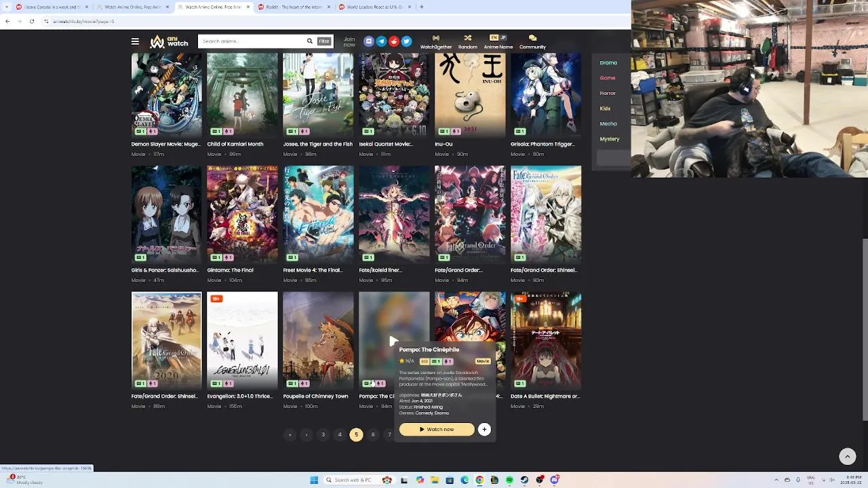Open Grisaia: Phantom Trigger poster
868x488 pixels.
click(x=546, y=95)
